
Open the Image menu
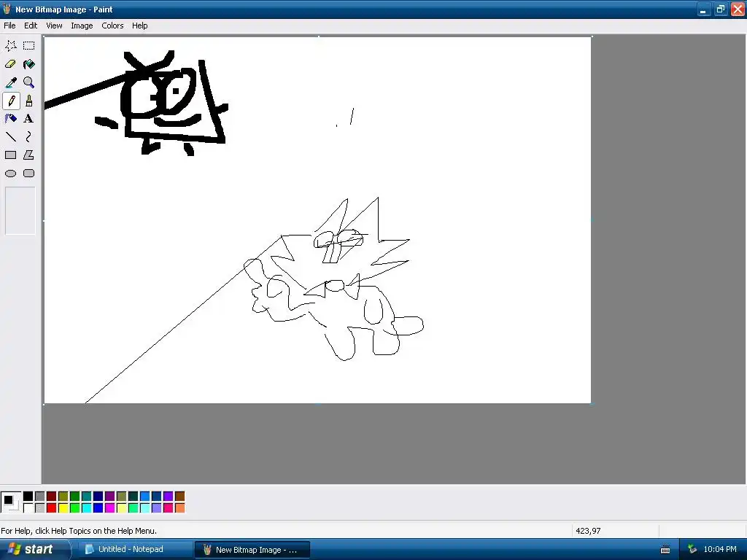click(82, 26)
